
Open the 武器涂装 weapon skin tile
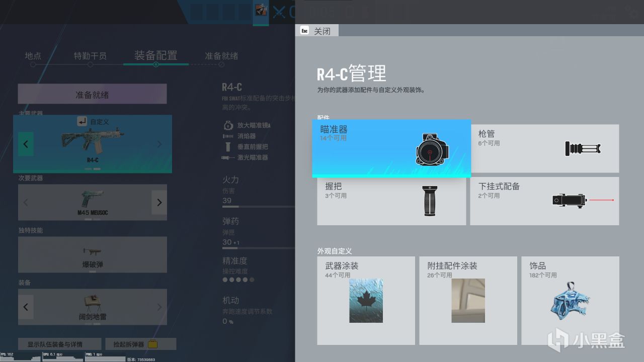[366, 301]
